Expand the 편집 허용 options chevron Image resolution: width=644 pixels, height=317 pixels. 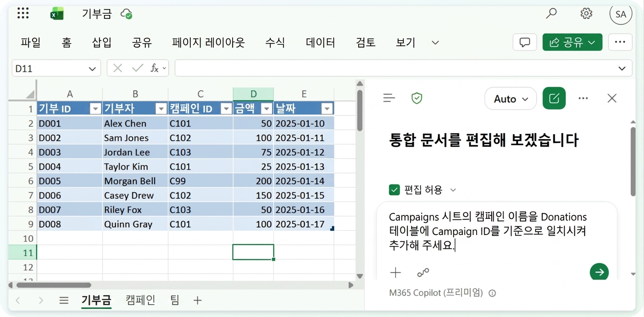(453, 190)
